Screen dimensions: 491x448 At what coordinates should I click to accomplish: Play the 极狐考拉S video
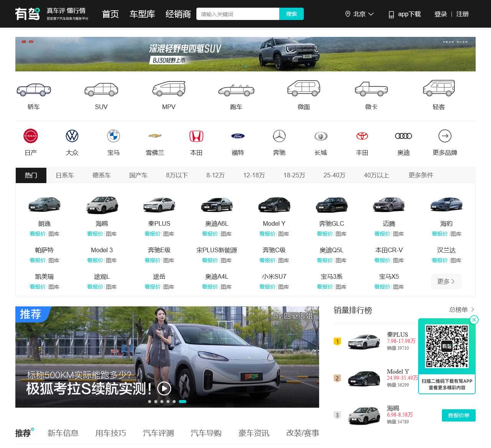[x=164, y=388]
